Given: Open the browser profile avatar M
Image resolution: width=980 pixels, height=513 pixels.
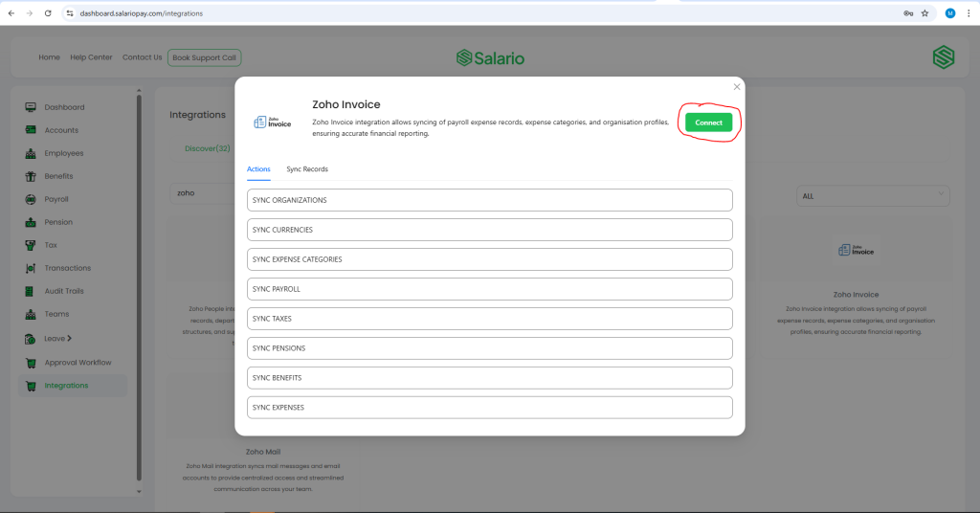Looking at the screenshot, I should [x=950, y=13].
